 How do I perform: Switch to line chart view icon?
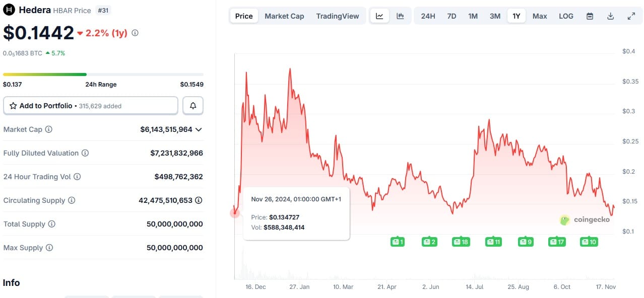(379, 16)
